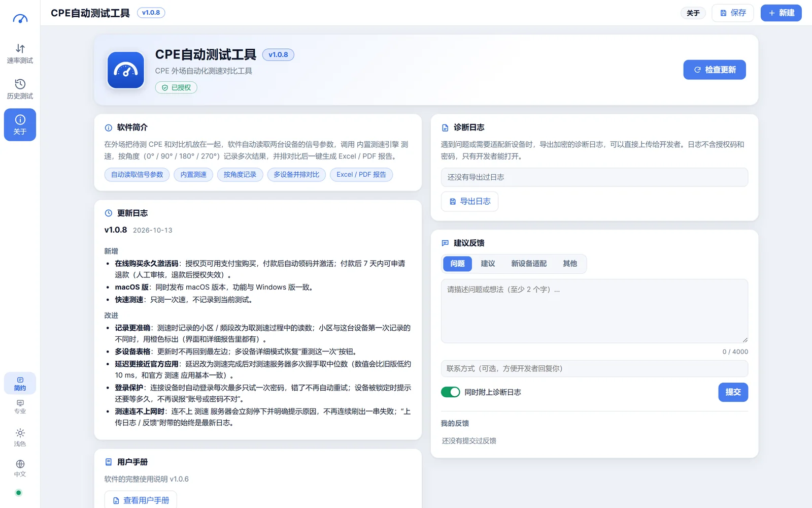Select the 建议 feedback tab

pyautogui.click(x=488, y=264)
